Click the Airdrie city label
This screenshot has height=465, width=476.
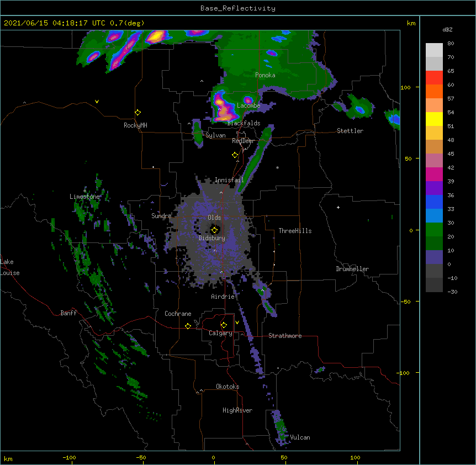pos(223,297)
